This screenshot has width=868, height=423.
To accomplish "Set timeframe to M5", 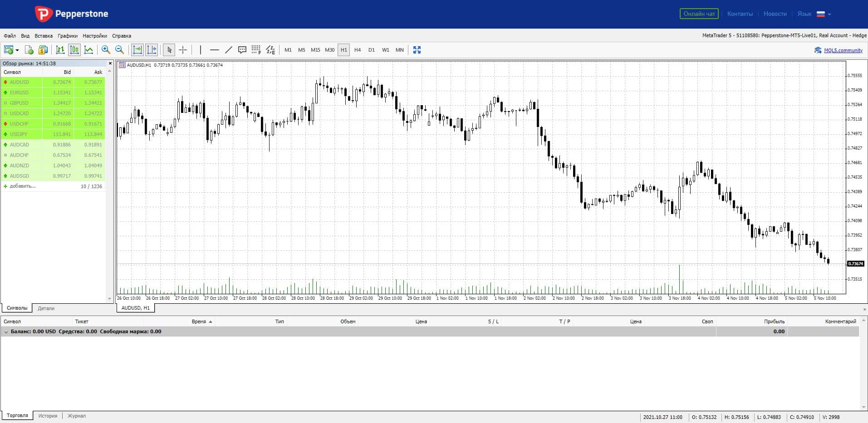I will (302, 50).
